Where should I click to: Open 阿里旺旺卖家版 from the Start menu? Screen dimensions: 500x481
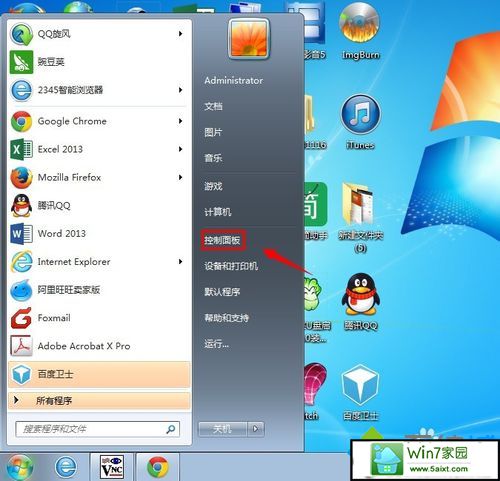click(x=98, y=290)
